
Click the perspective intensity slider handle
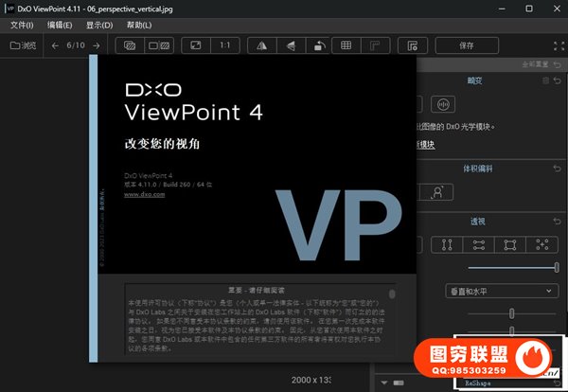point(556,268)
